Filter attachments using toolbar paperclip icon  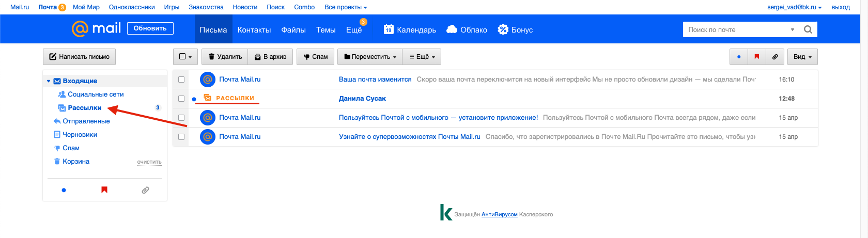pos(775,57)
